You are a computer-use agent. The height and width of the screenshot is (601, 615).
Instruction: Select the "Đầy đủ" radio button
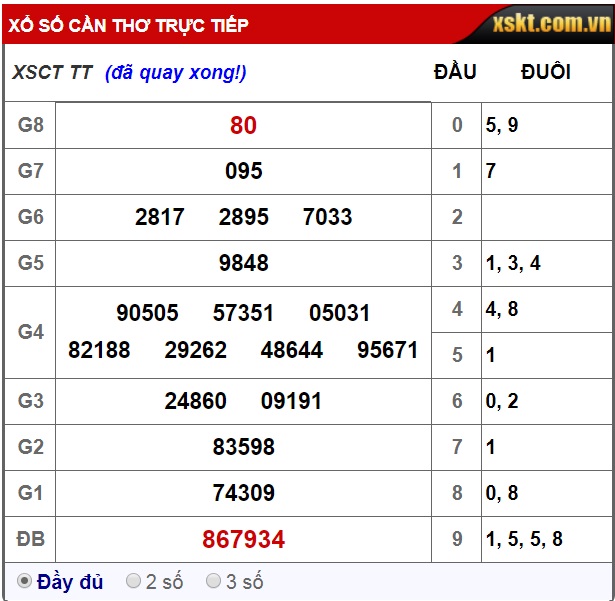25,581
